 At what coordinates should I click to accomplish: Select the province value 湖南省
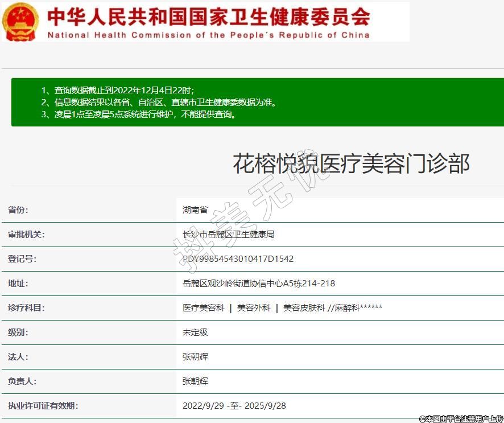[195, 210]
